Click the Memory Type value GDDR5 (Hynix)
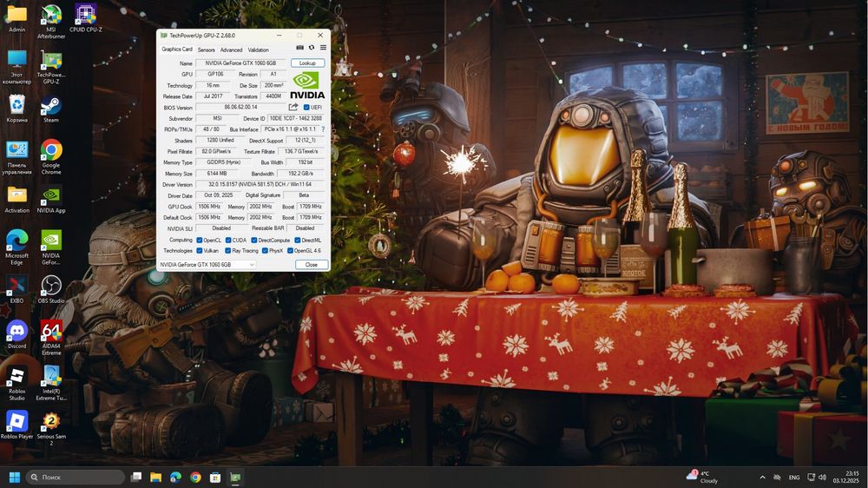The width and height of the screenshot is (868, 488). [224, 162]
